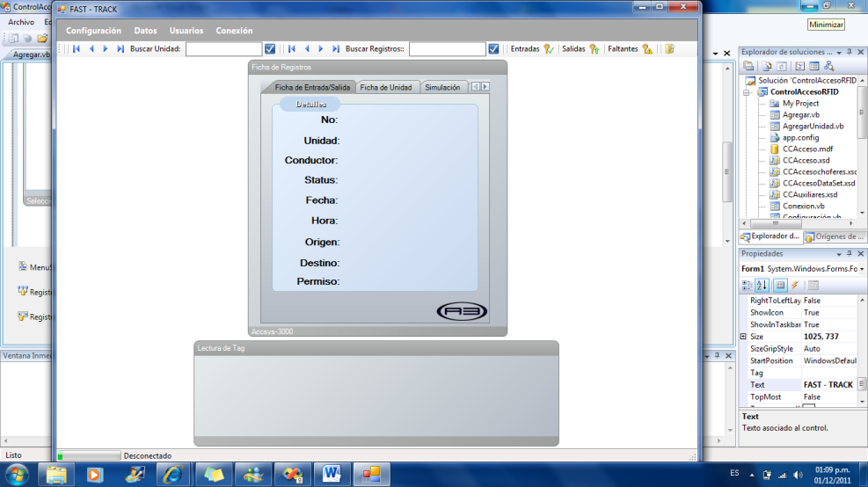868x487 pixels.
Task: Toggle the checkbox next to Buscar Unidad
Action: pos(270,49)
